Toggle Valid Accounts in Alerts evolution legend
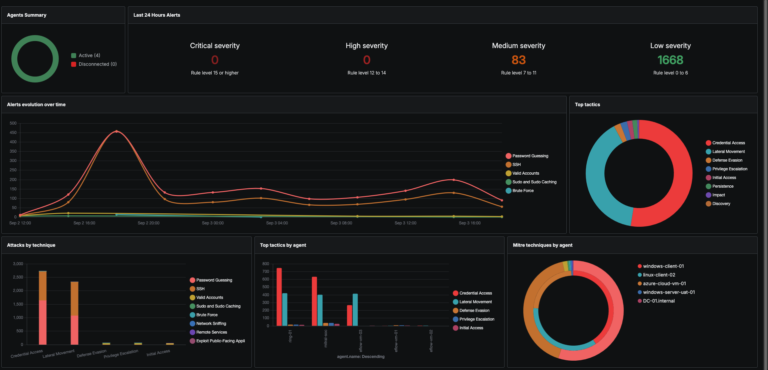 (522, 173)
